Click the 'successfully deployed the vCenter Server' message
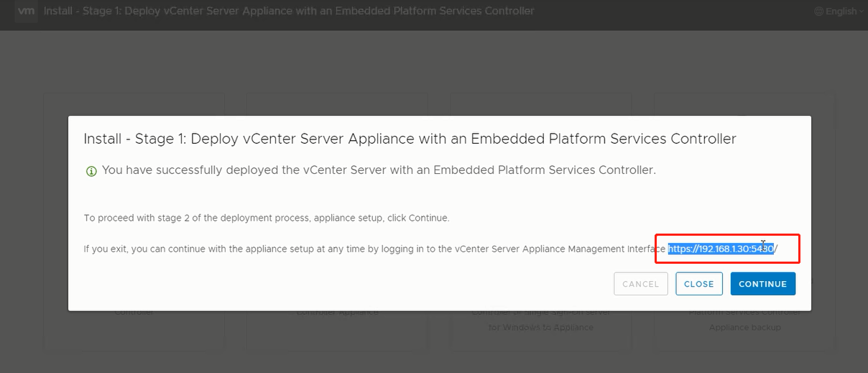Screen dimensions: 868x373 coord(379,170)
